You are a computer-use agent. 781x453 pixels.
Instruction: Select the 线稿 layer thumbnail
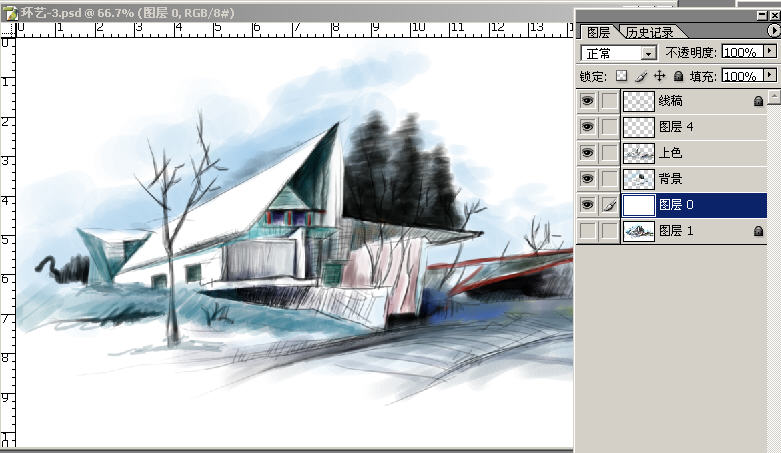click(x=639, y=101)
